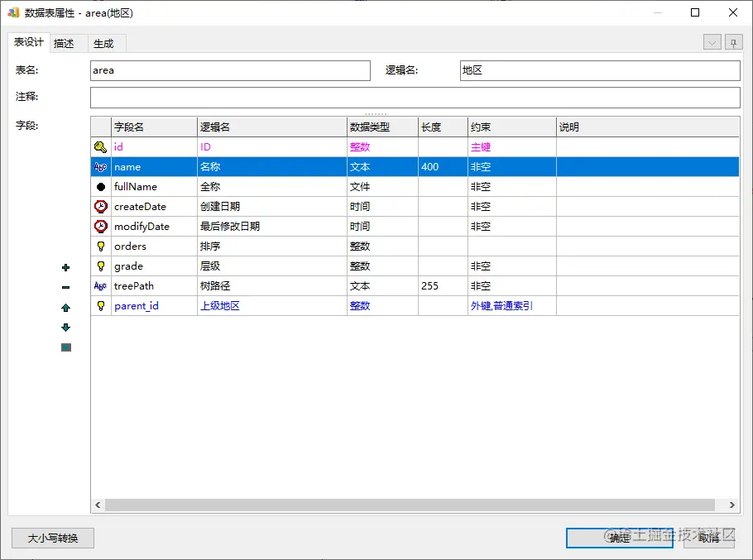This screenshot has width=753, height=560.
Task: Click the 约束 column header
Action: pyautogui.click(x=512, y=127)
